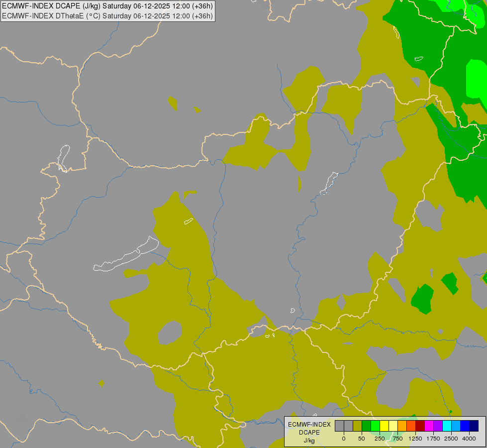This screenshot has height=448, width=487.
Task: Click the dark red legend swatch
Action: [420, 426]
